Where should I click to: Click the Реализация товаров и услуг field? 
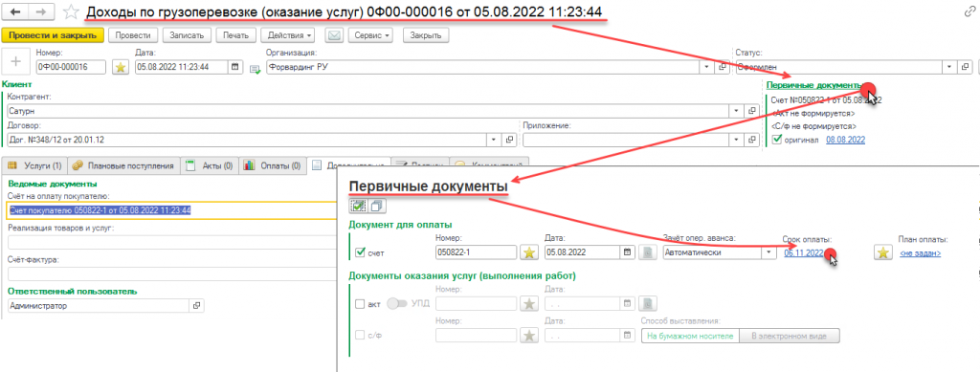coord(171,242)
